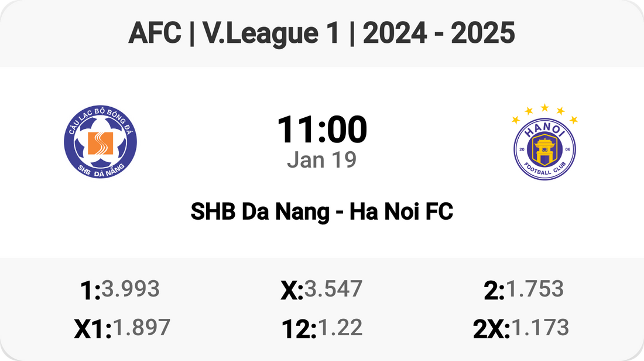
Task: Click the 2024 - 2025 season text
Action: tap(439, 34)
